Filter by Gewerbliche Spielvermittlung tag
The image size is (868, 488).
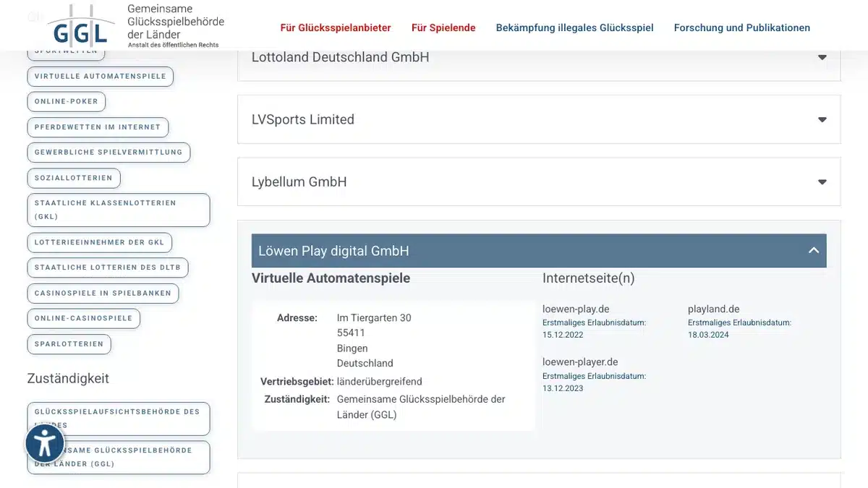(109, 152)
